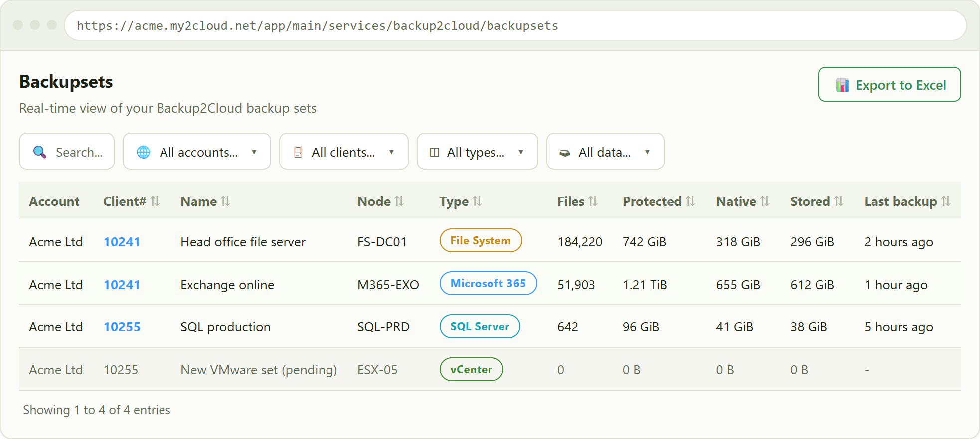Click stored value '38 GiB'
Image resolution: width=980 pixels, height=439 pixels.
(809, 327)
